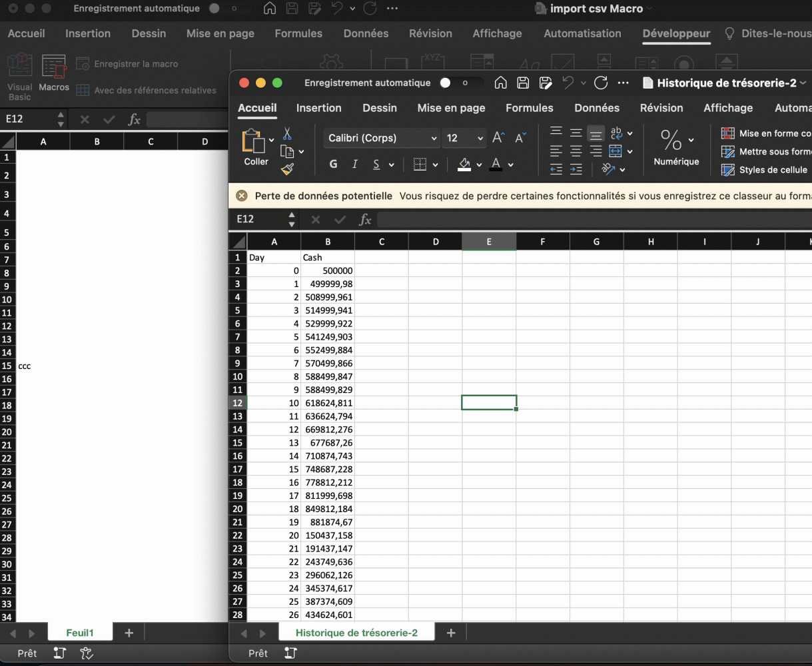This screenshot has height=666, width=812.
Task: Dismiss the Perte de données potentielle warning
Action: [242, 196]
